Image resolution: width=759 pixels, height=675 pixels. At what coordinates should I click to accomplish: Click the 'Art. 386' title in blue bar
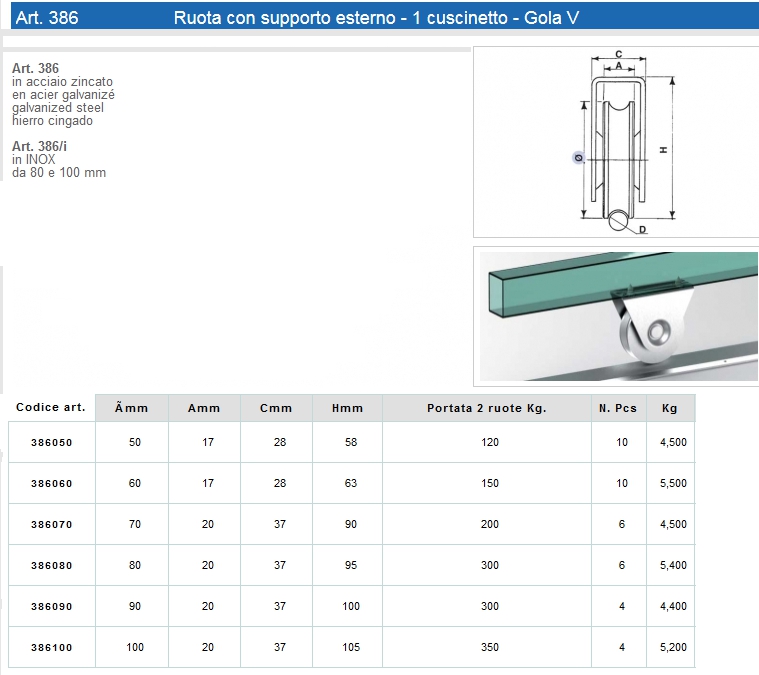click(47, 18)
